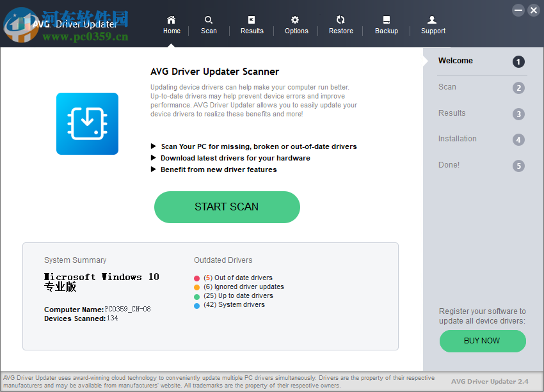Select the Welcome step in the sidebar

455,61
